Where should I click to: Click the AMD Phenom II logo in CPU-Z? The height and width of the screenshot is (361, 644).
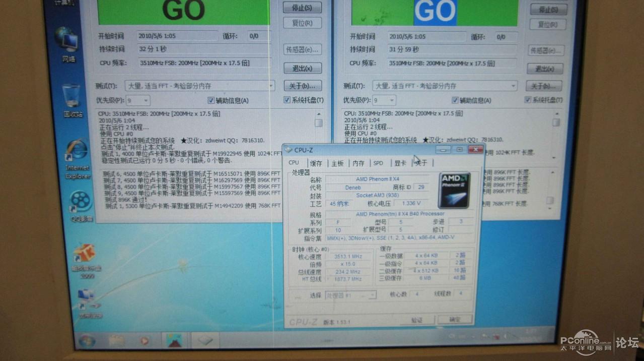click(x=454, y=191)
